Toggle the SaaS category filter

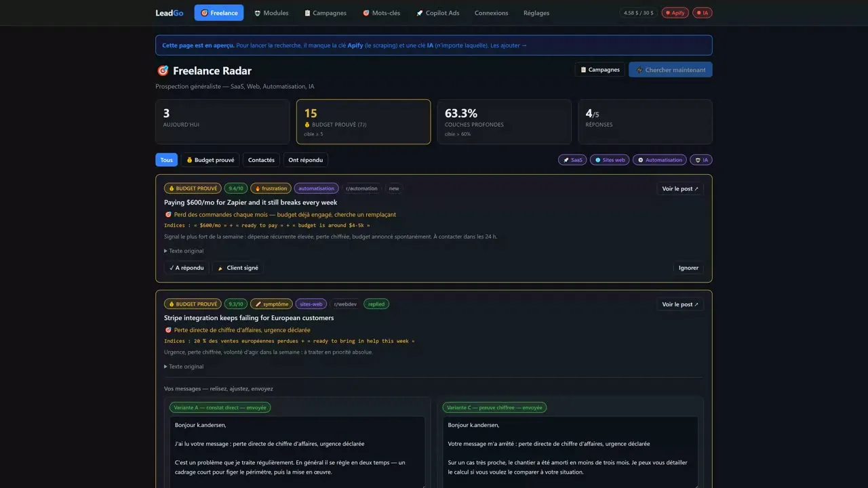coord(572,160)
